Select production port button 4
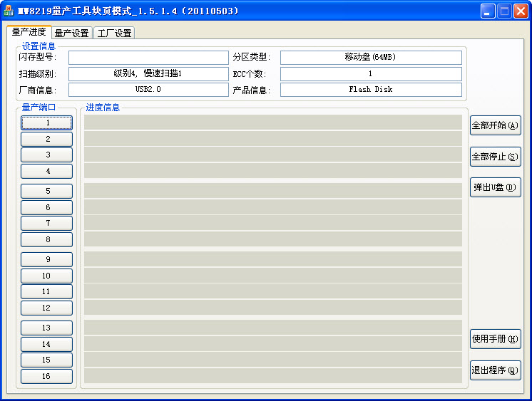 click(47, 171)
